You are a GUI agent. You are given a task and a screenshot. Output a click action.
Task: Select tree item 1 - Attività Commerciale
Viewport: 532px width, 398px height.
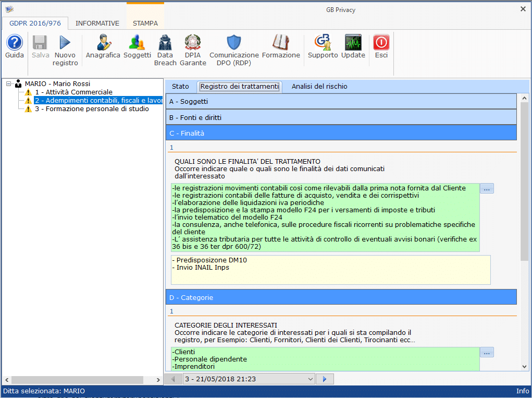[73, 92]
